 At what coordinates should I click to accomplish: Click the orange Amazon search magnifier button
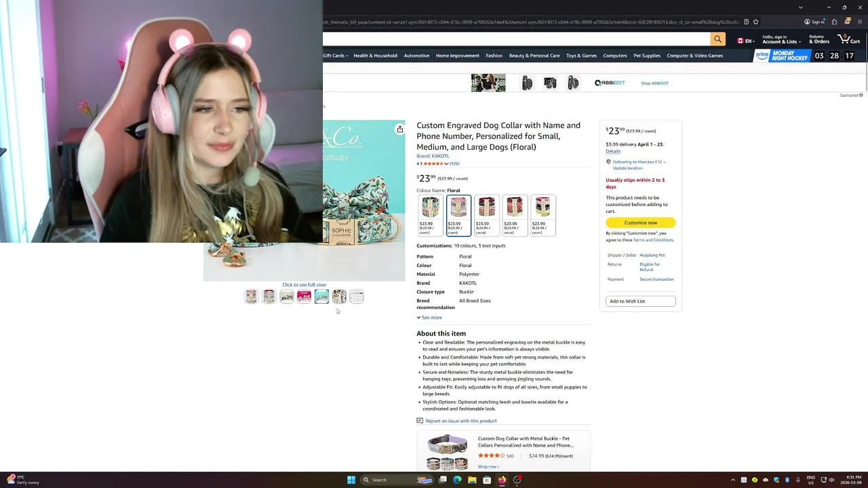717,39
